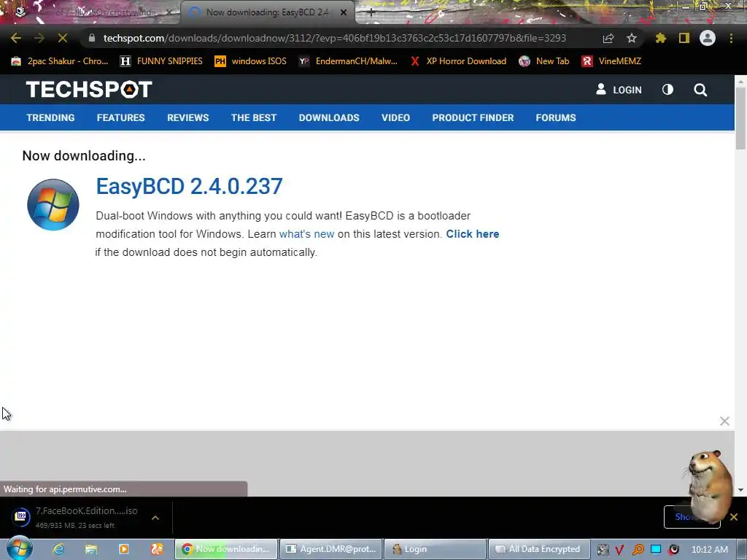Click the Show all downloads button
Screen dimensions: 747x560
(692, 517)
